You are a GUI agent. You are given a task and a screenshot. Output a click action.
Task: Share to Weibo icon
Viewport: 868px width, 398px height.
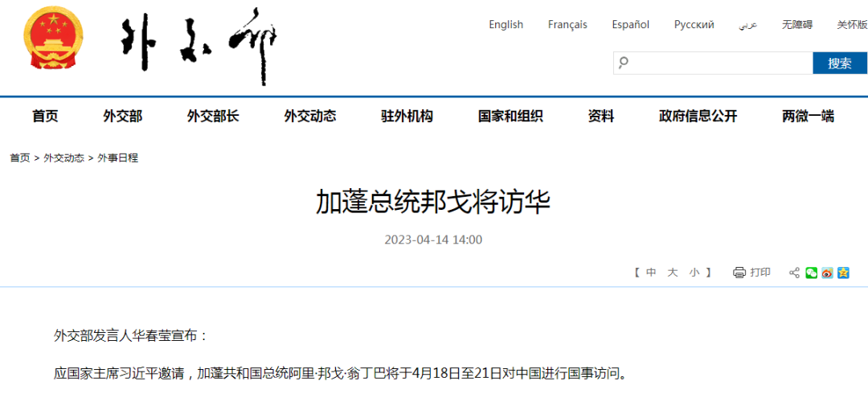[x=827, y=273]
